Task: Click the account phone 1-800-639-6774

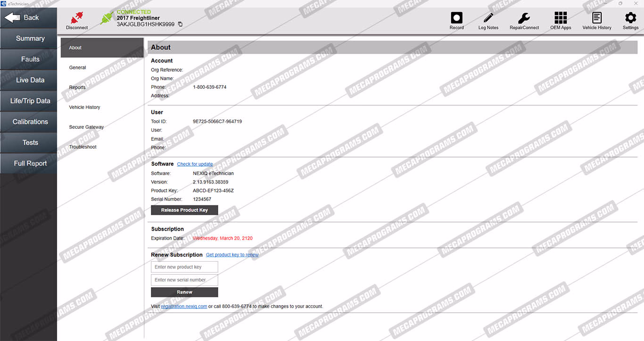Action: (209, 87)
